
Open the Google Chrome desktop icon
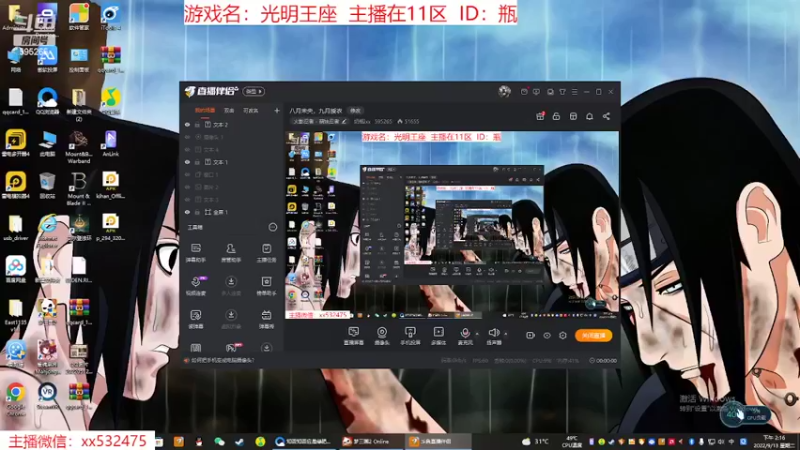click(x=16, y=398)
